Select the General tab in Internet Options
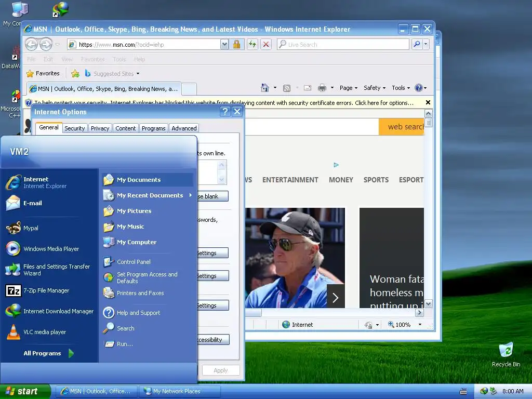Viewport: 532px width, 399px height. tap(48, 128)
